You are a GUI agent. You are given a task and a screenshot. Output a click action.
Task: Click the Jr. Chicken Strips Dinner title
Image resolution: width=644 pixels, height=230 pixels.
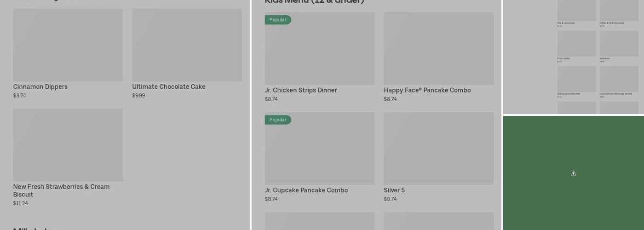pos(301,90)
